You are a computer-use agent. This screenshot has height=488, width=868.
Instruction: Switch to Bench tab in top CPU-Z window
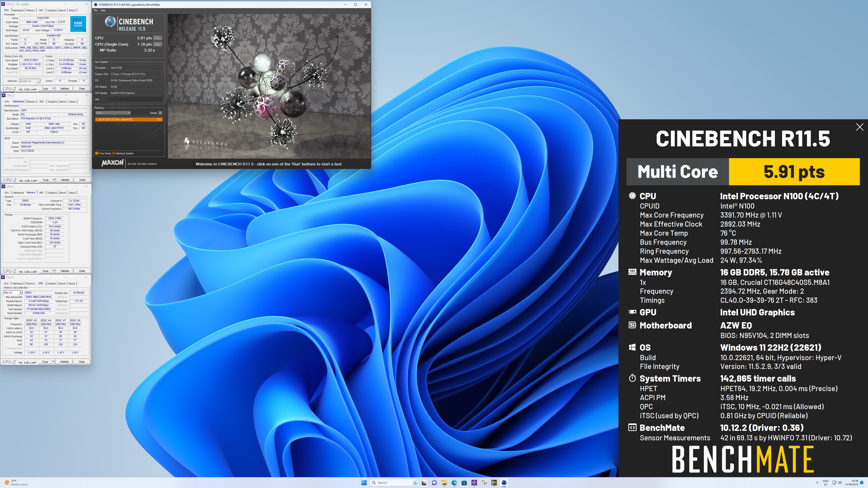click(63, 10)
